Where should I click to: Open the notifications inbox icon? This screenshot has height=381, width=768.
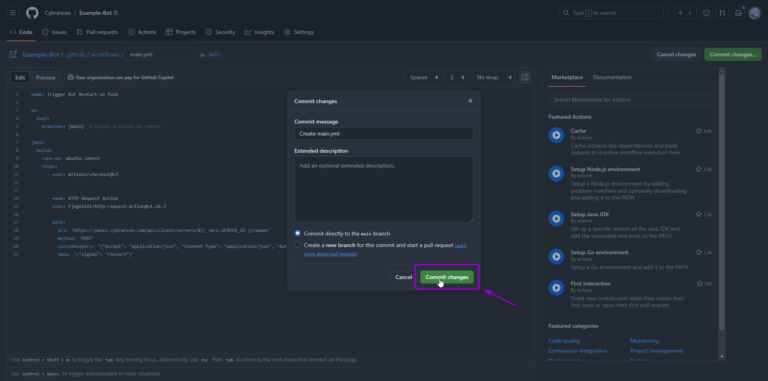coord(738,13)
